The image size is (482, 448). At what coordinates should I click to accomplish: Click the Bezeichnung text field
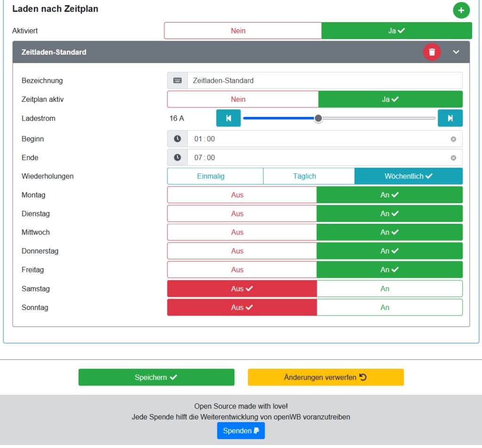325,81
